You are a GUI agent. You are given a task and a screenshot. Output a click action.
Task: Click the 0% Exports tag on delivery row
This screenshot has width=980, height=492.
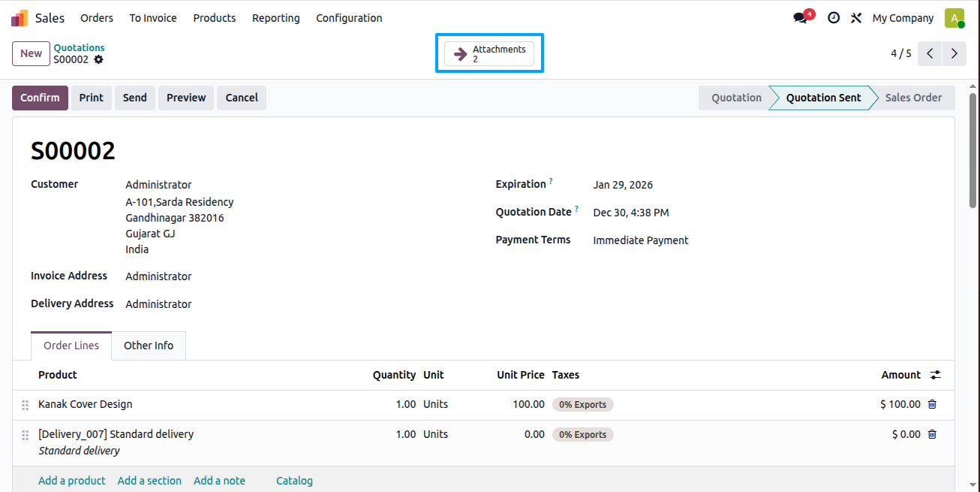click(x=582, y=434)
